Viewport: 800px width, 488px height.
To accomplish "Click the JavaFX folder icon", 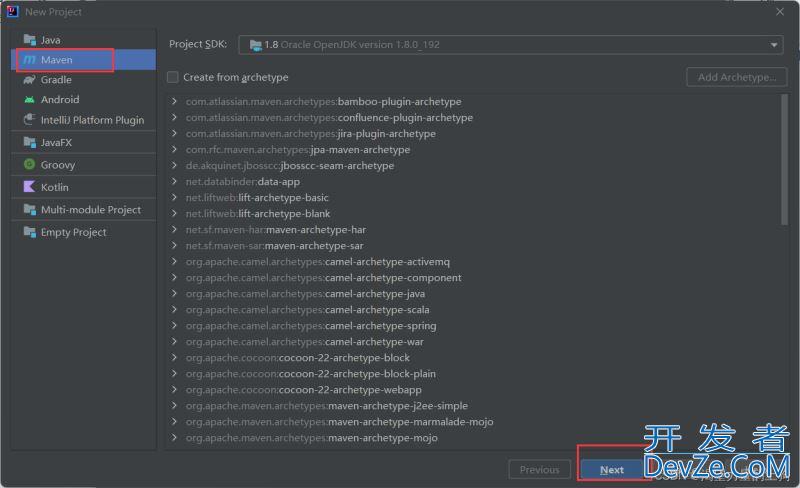I will [x=29, y=142].
